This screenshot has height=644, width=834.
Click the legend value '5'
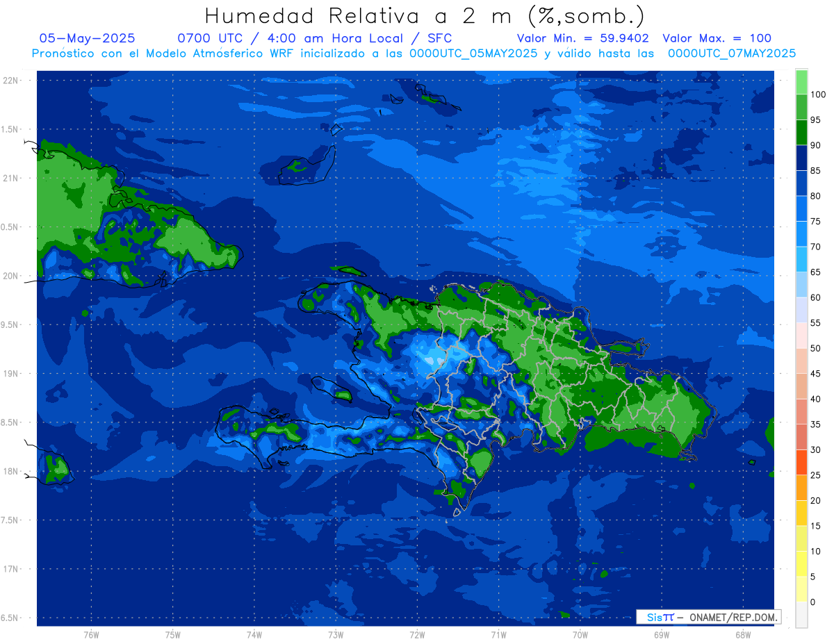click(813, 577)
